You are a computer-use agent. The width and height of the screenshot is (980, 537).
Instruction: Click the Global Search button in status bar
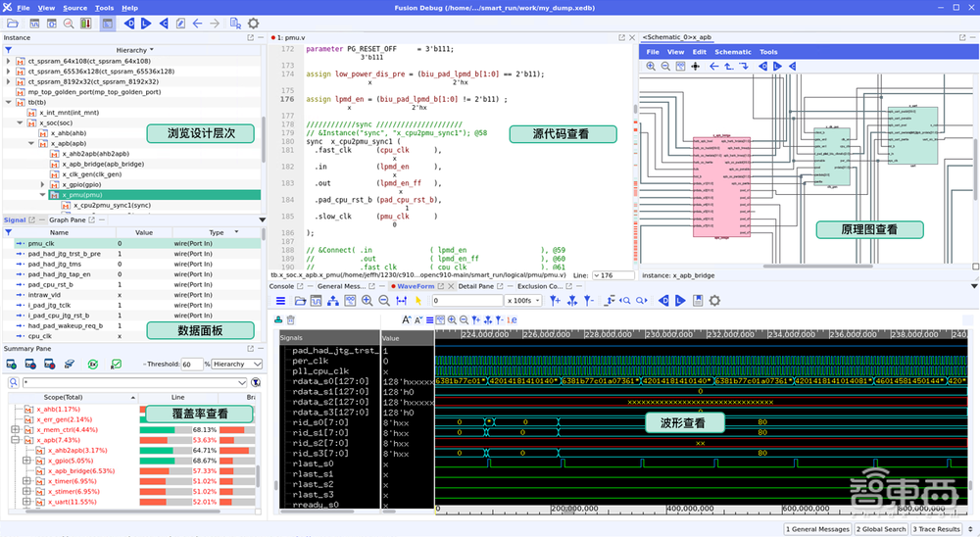[x=880, y=529]
